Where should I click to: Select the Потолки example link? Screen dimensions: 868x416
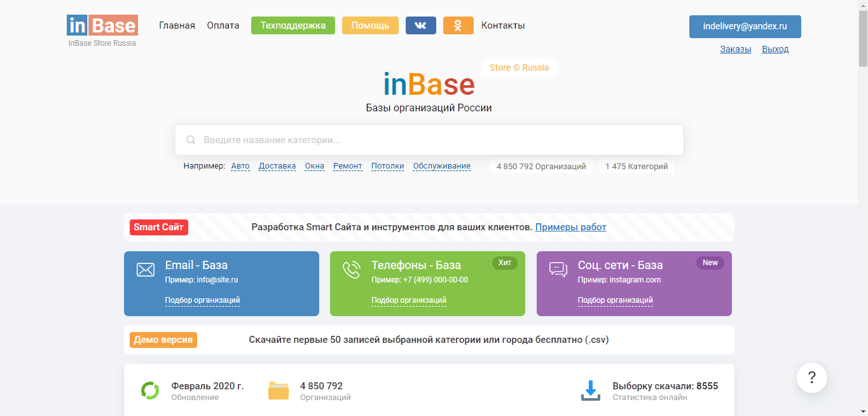pyautogui.click(x=388, y=166)
